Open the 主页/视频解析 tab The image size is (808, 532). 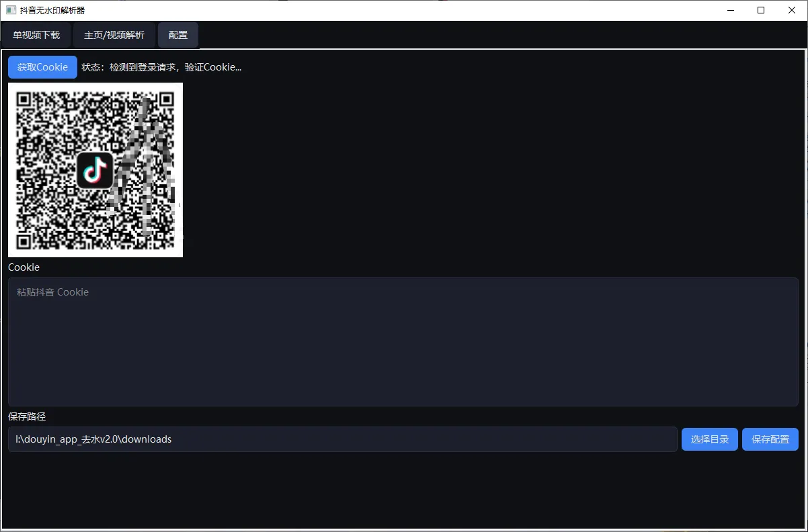pos(114,34)
